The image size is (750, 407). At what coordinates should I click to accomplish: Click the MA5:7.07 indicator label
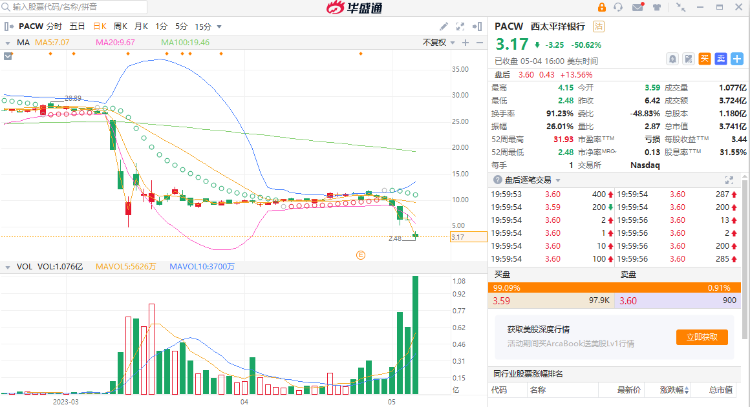pos(52,43)
